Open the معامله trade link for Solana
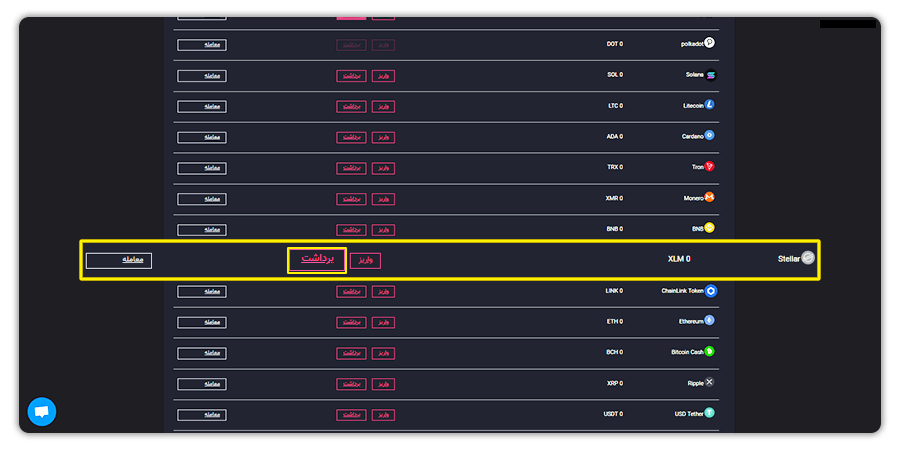This screenshot has height=450, width=900. [x=202, y=76]
